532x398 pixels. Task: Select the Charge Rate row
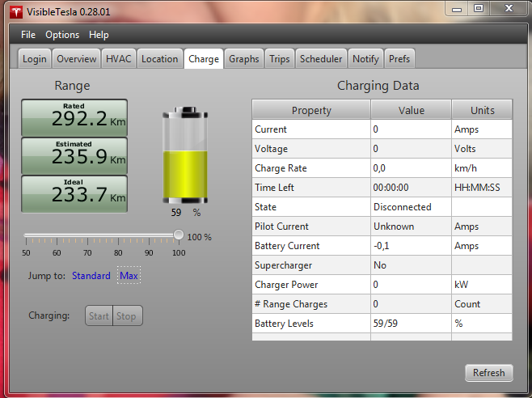pyautogui.click(x=382, y=167)
